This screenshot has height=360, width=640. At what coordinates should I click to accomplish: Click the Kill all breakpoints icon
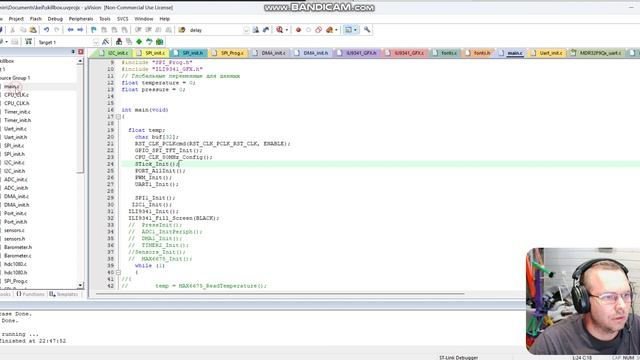[329, 30]
